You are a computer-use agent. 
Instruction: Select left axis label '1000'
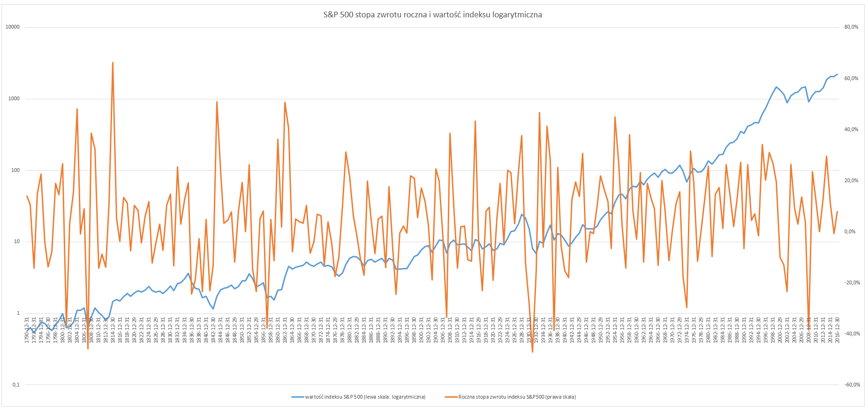[x=14, y=99]
